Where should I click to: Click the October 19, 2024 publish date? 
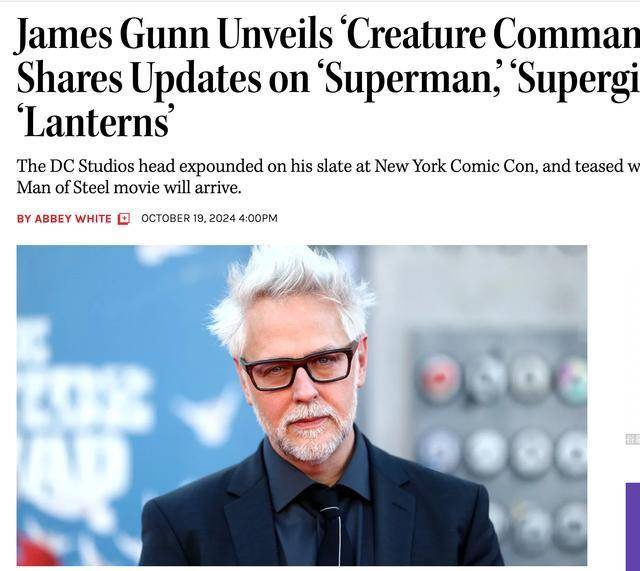click(x=188, y=218)
